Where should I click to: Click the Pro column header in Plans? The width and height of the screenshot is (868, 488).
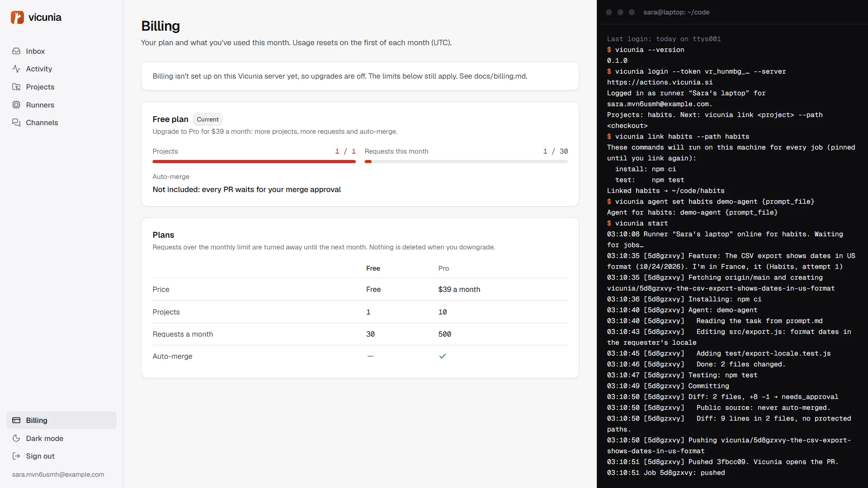pos(443,268)
